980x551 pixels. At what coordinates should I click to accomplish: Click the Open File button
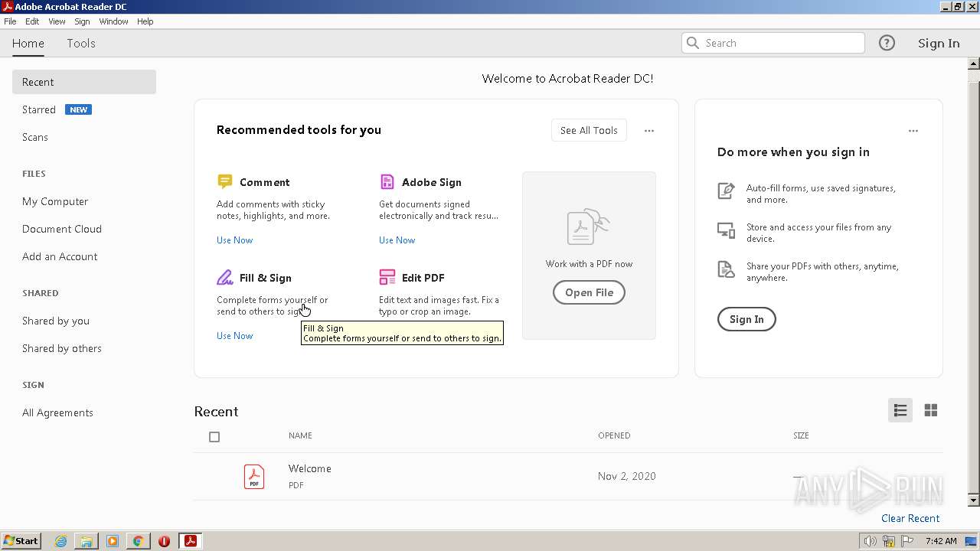click(589, 292)
